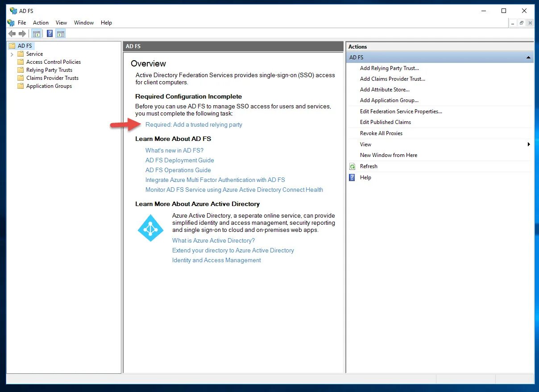
Task: Open Integrate Azure Multi Factor Authentication link
Action: point(215,180)
